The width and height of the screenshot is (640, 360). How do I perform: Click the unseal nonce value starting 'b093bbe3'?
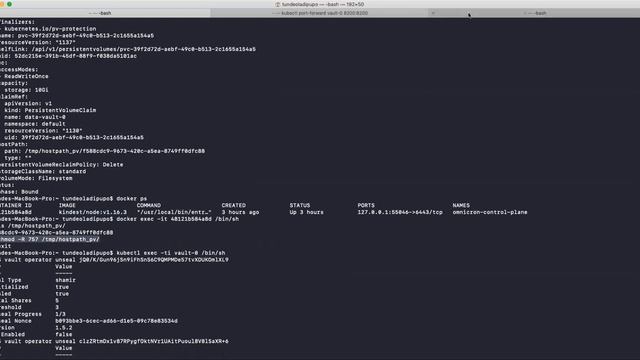[x=116, y=321]
